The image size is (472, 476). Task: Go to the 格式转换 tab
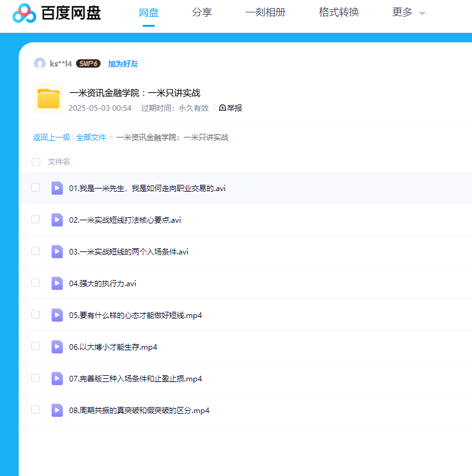[338, 12]
